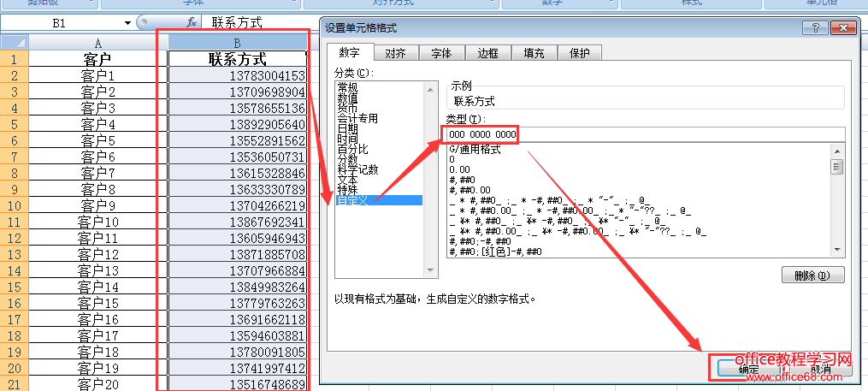Click cell containing 13892905640
Image resolution: width=868 pixels, height=391 pixels.
click(x=238, y=124)
